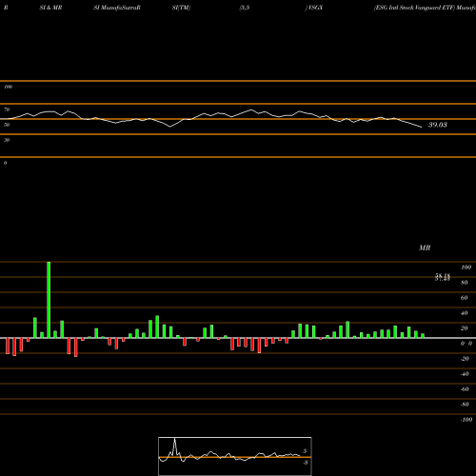Click the -100 label on the MR axis
Screen dimensions: 476x476
point(466,420)
